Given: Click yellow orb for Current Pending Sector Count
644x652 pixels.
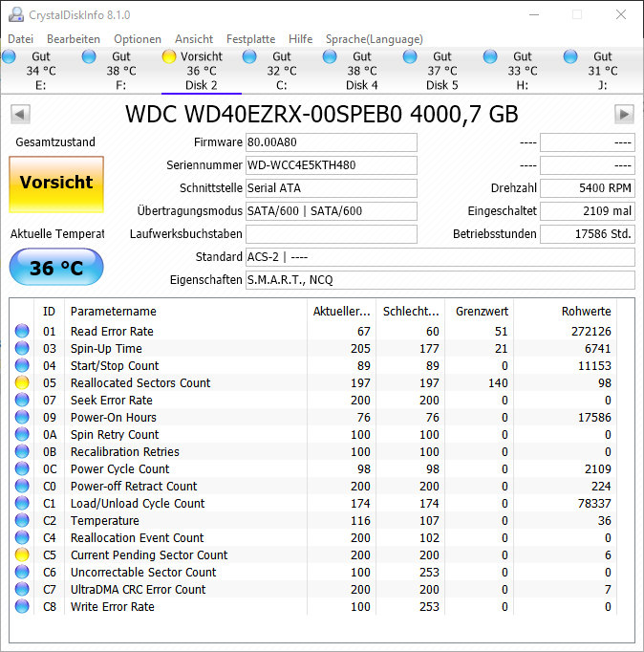Looking at the screenshot, I should point(22,554).
